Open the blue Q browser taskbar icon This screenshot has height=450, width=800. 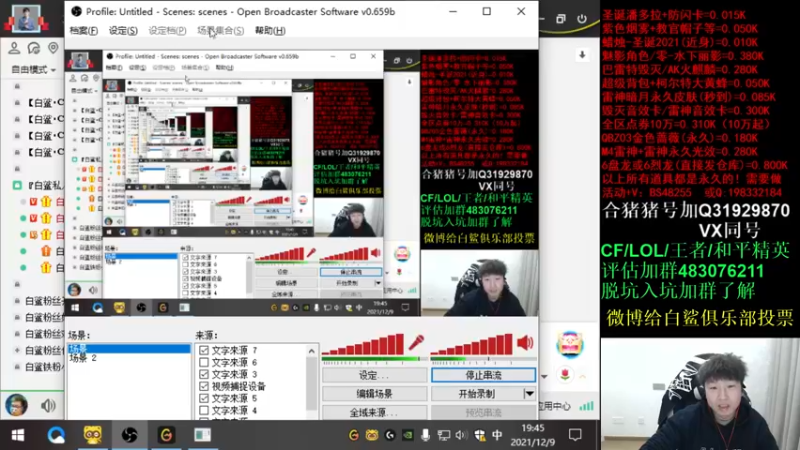[x=56, y=435]
